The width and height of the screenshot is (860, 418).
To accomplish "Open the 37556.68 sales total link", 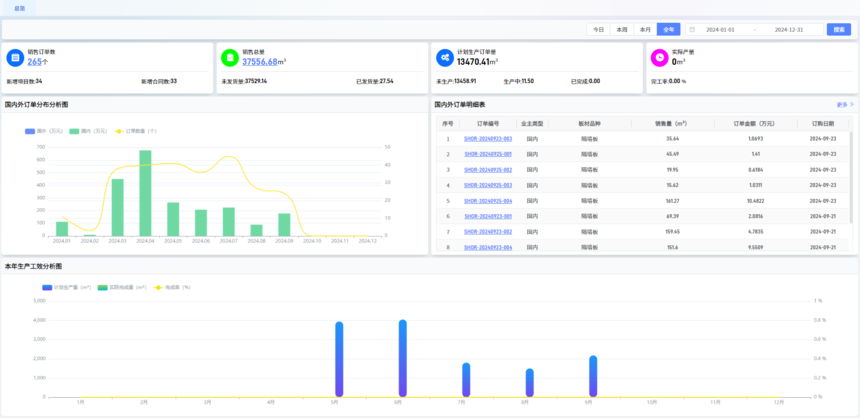I will (x=259, y=61).
